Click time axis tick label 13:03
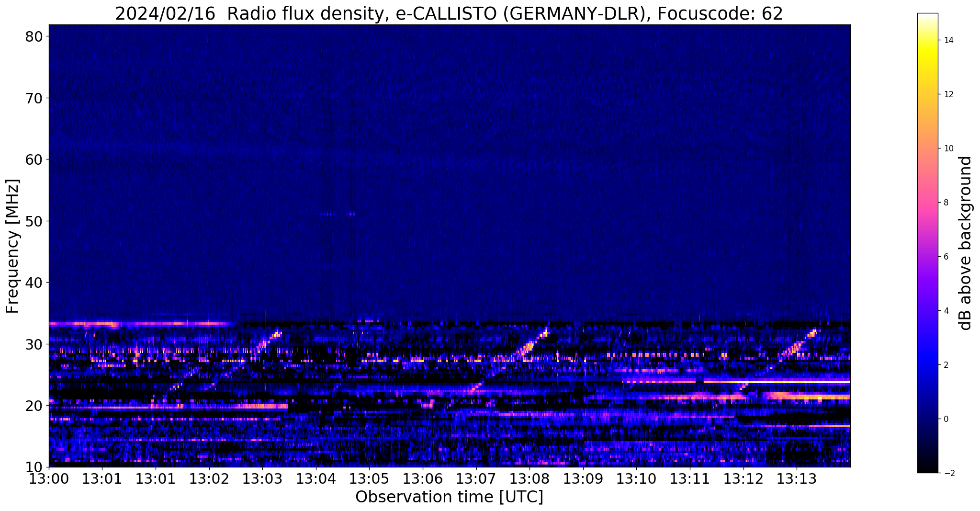Viewport: 980px width, 511px height. click(262, 478)
